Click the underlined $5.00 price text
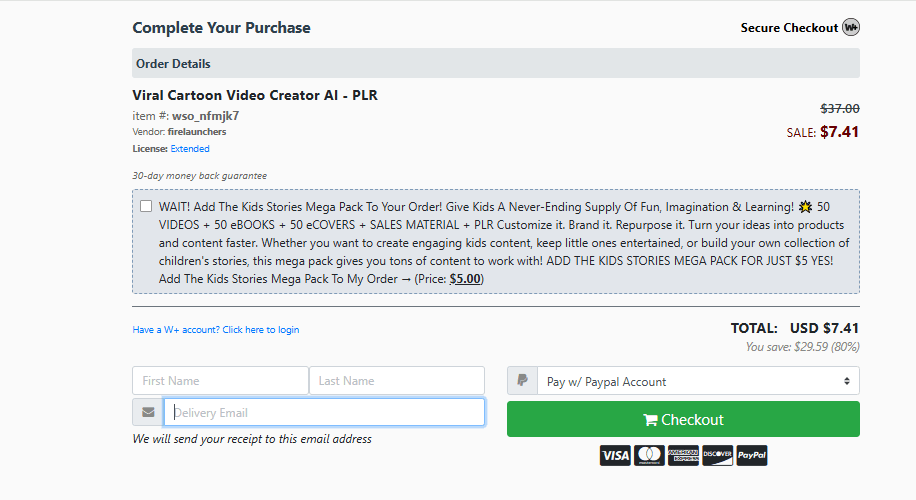This screenshot has width=916, height=500. click(465, 279)
